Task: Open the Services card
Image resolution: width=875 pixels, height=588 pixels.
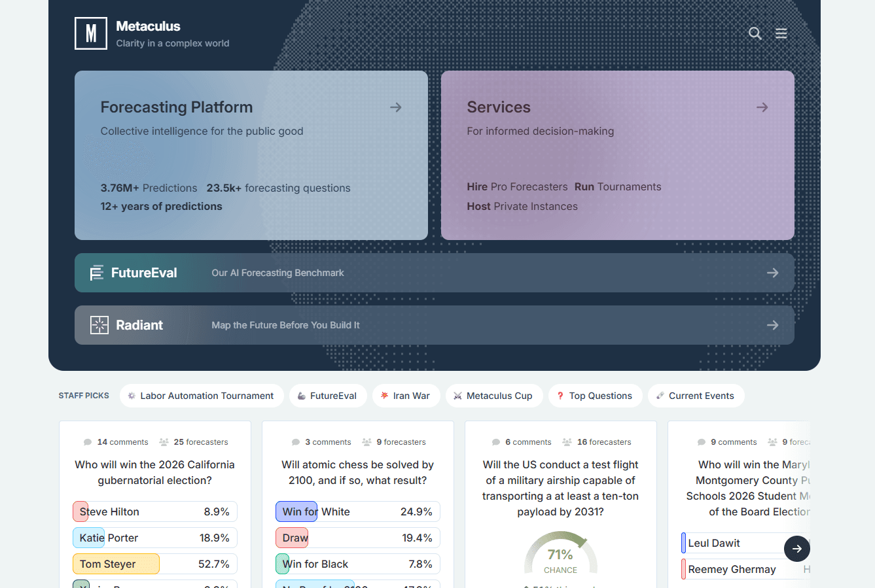Action: 618,155
